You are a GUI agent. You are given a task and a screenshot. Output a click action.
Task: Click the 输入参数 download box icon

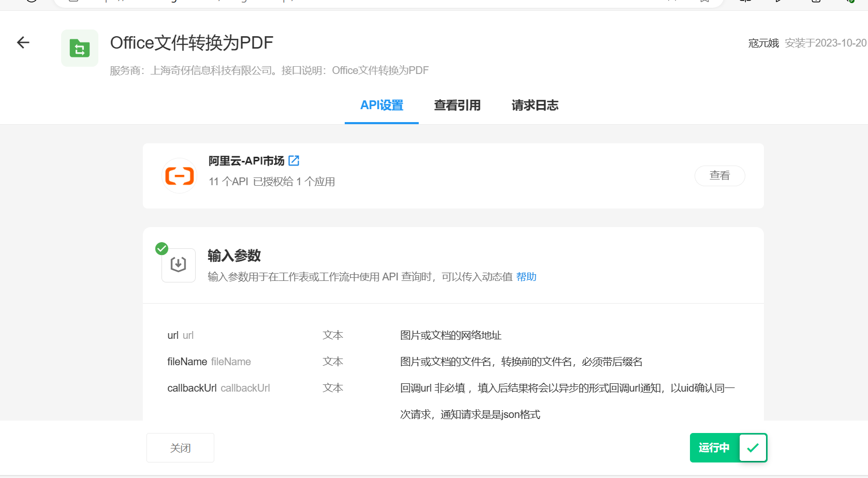point(179,265)
